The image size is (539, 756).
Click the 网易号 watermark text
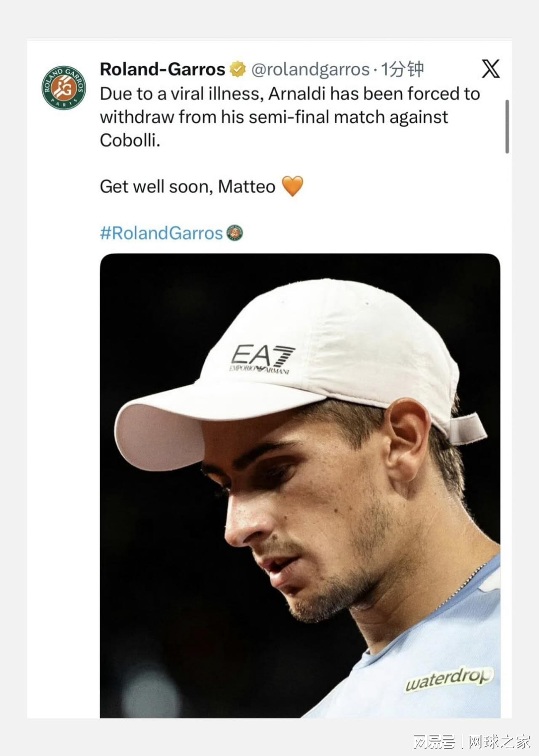click(434, 741)
